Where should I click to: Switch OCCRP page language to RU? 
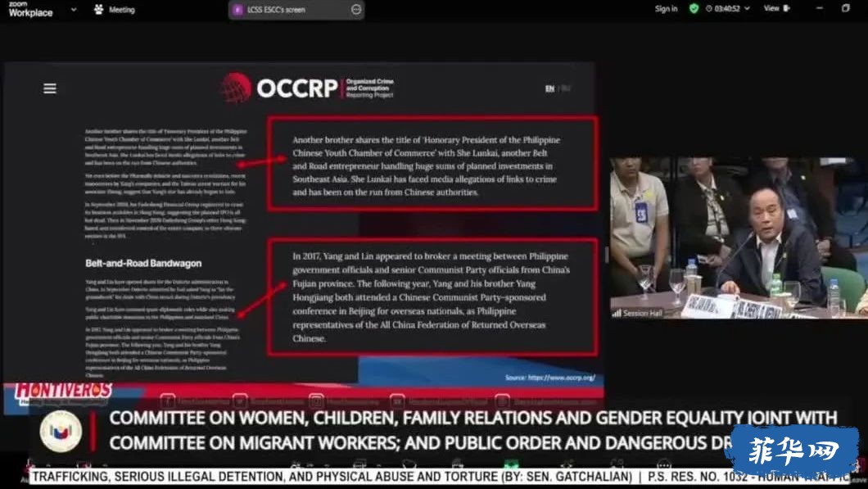(x=566, y=88)
